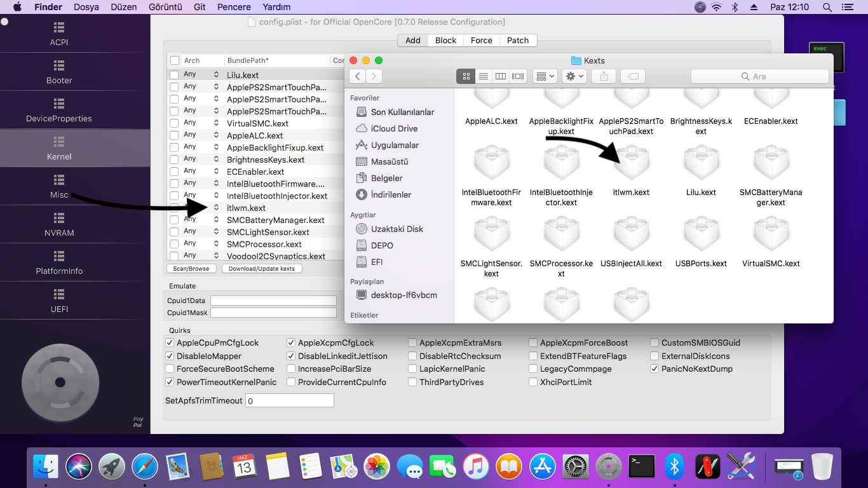
Task: Open the UEFI section
Action: 59,301
